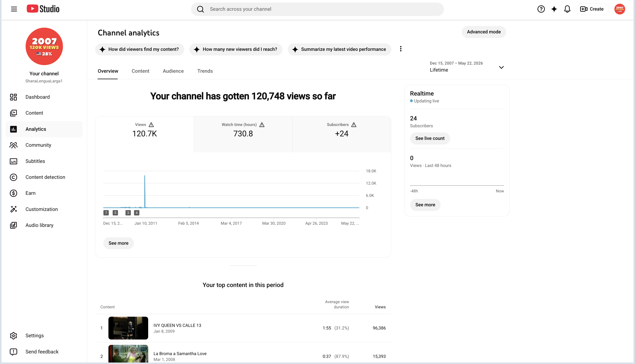
Task: Click See more below the views chart
Action: pyautogui.click(x=118, y=243)
